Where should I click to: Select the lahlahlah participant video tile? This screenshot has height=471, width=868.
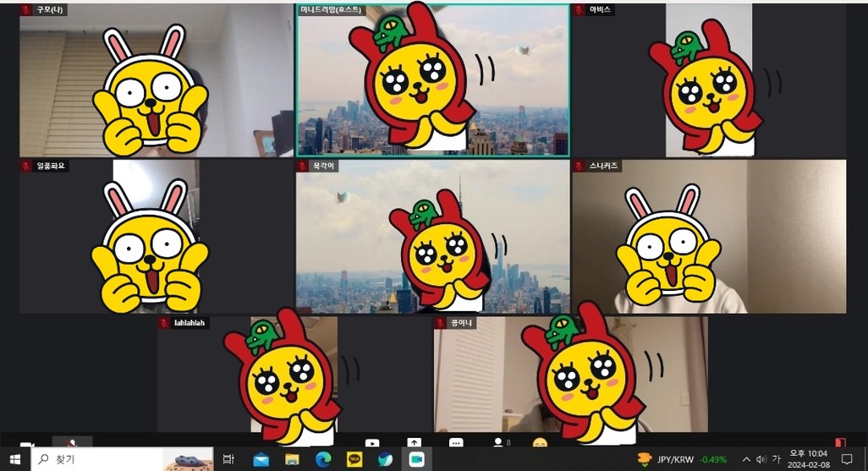[x=294, y=374]
